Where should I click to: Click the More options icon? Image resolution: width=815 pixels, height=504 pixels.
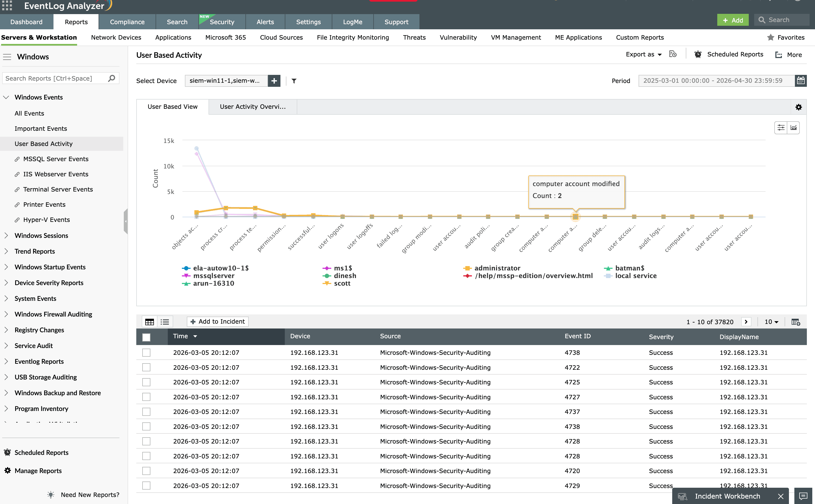[779, 55]
